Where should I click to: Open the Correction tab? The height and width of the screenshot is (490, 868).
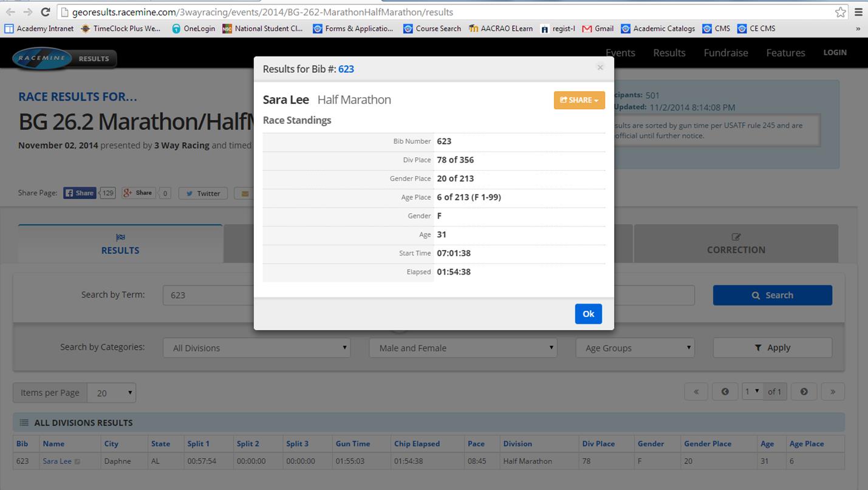[x=736, y=244]
